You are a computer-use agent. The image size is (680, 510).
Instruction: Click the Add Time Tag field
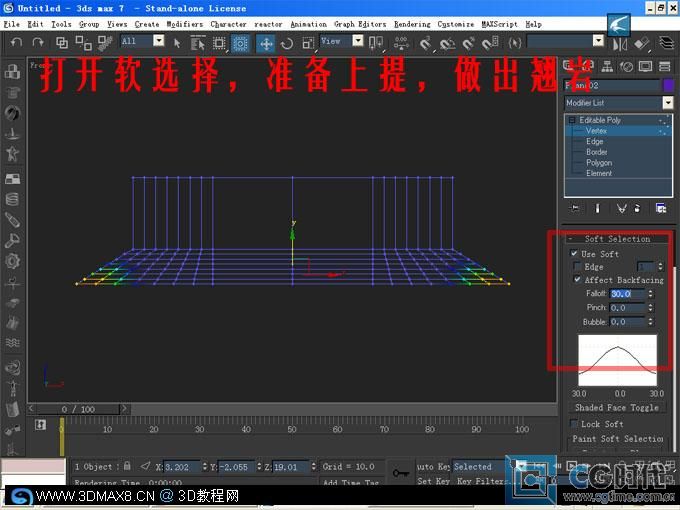coord(351,481)
